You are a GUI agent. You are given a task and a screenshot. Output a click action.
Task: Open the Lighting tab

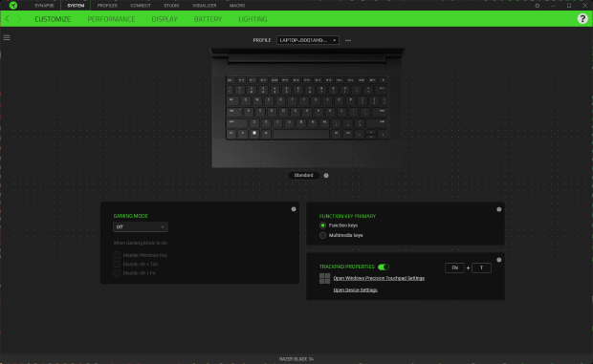[x=253, y=19]
